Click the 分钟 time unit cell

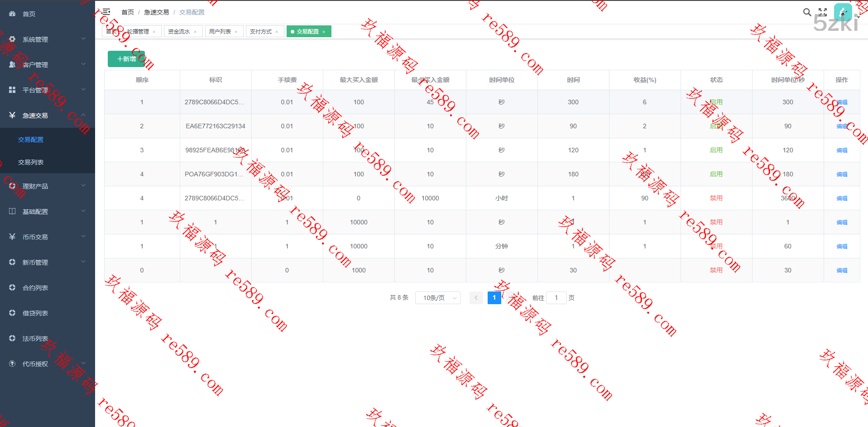pos(502,246)
